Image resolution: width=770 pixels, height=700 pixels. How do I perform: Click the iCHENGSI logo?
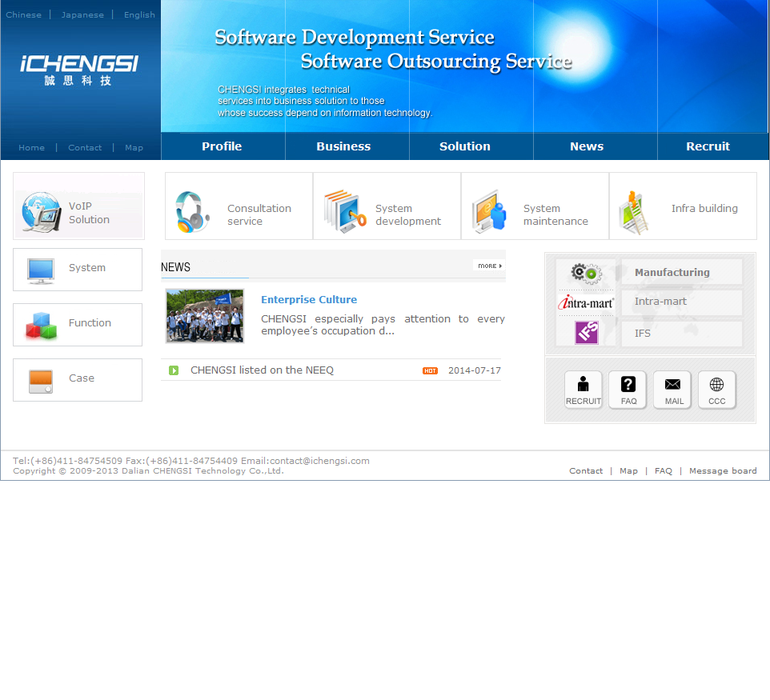coord(79,68)
